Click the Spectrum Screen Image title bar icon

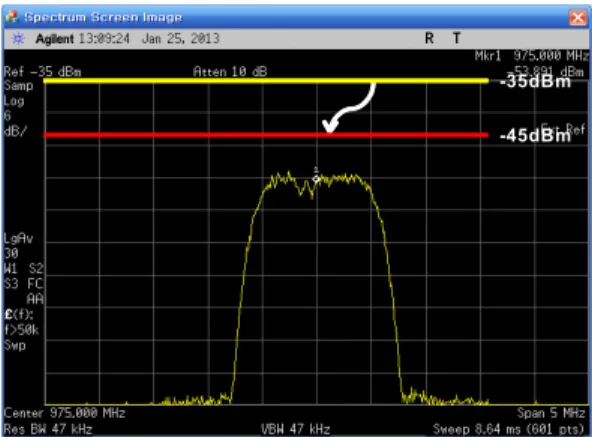pyautogui.click(x=12, y=17)
